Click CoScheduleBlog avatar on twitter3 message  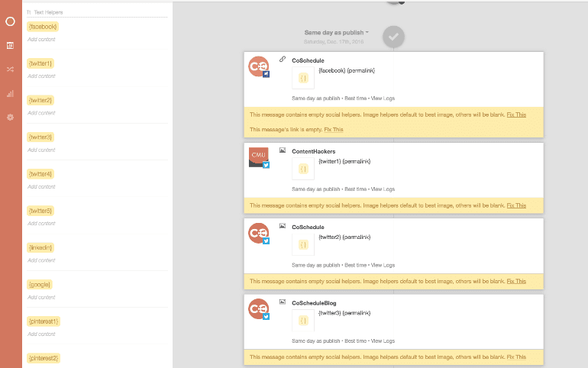[x=258, y=308]
